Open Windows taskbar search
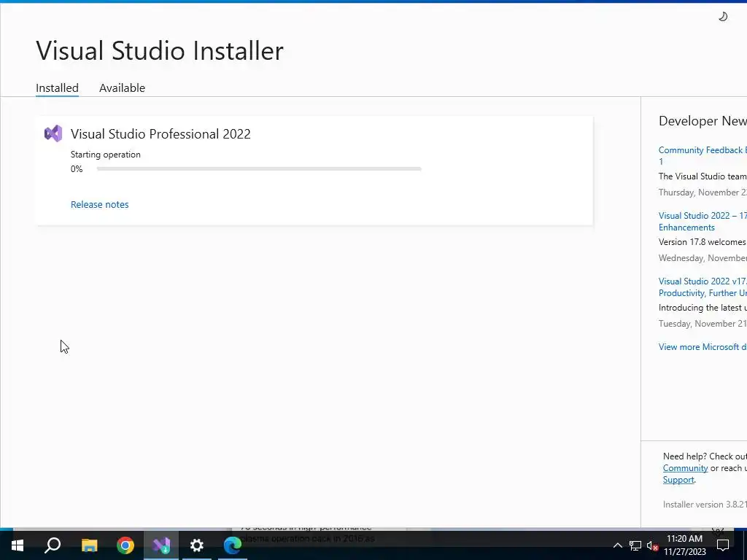This screenshot has height=560, width=747. pyautogui.click(x=53, y=545)
